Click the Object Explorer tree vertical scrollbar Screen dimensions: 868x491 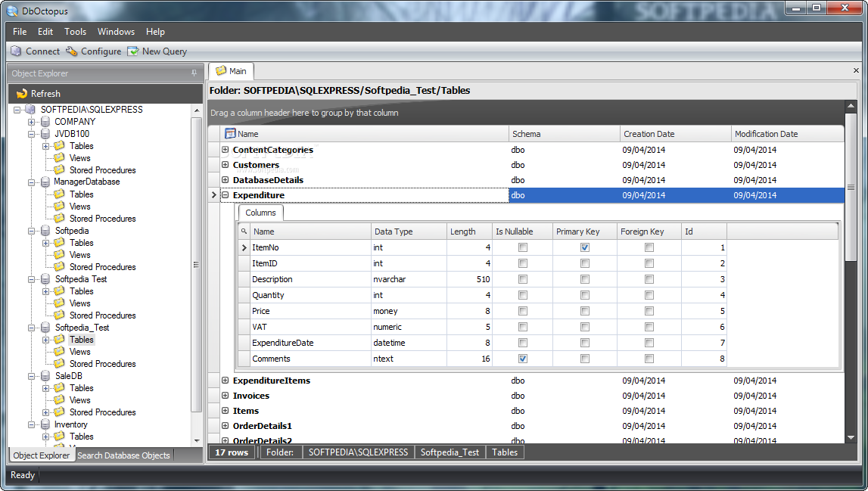(197, 265)
